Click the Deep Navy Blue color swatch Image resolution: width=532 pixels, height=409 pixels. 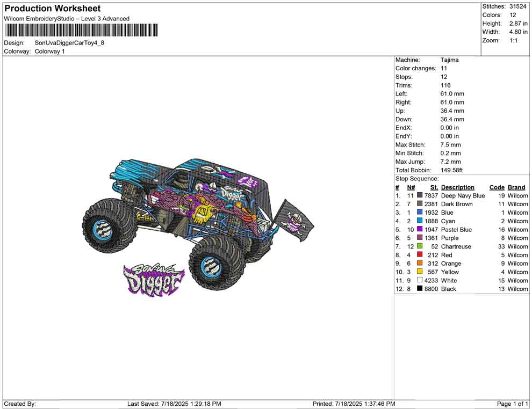coord(420,195)
